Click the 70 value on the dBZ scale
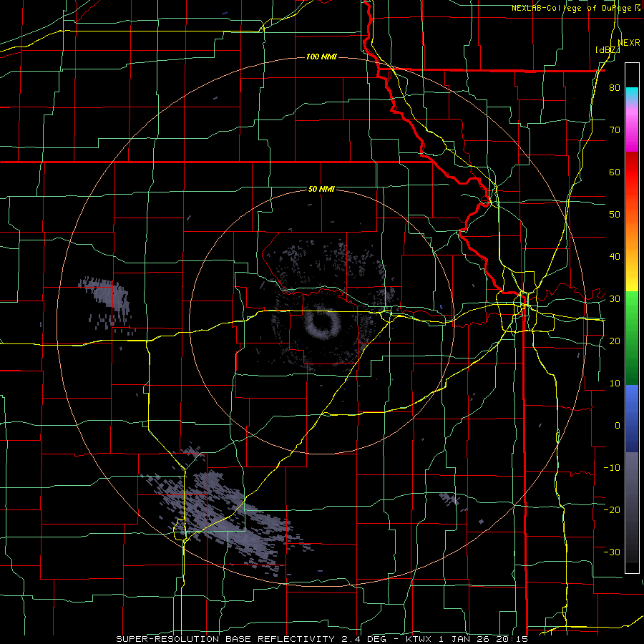This screenshot has height=644, width=644. (x=615, y=130)
